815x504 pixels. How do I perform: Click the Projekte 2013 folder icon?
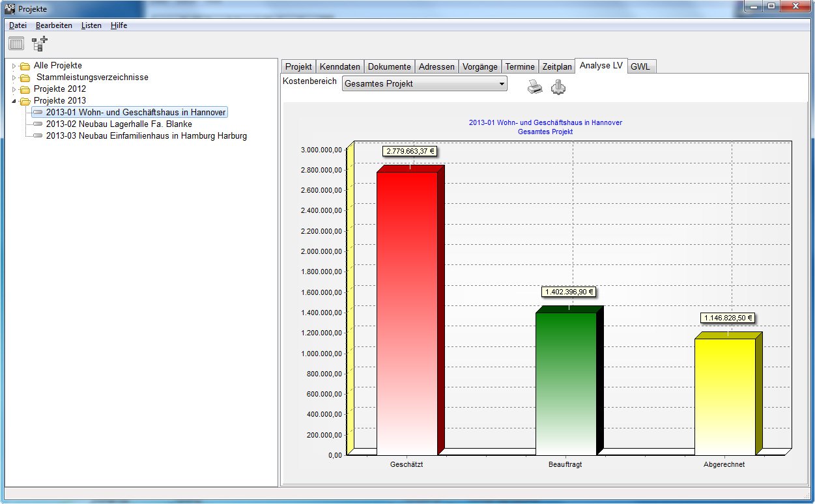(25, 101)
